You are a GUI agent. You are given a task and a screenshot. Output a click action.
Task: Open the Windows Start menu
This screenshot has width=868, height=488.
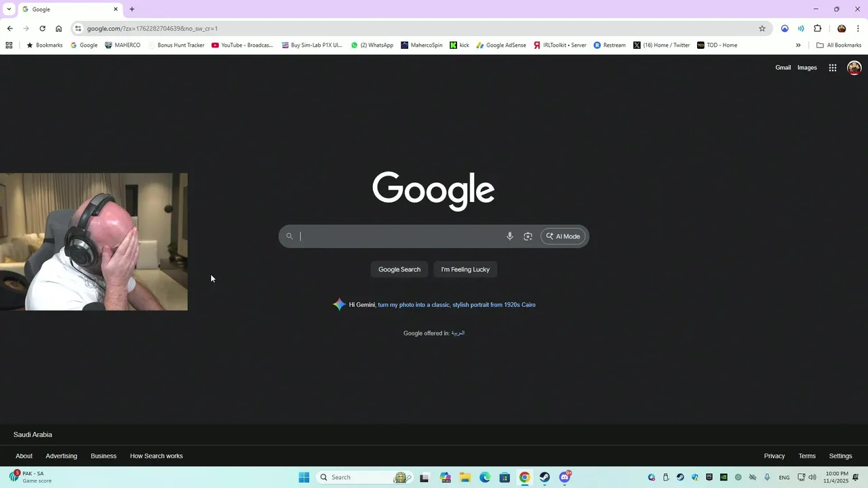click(x=304, y=478)
